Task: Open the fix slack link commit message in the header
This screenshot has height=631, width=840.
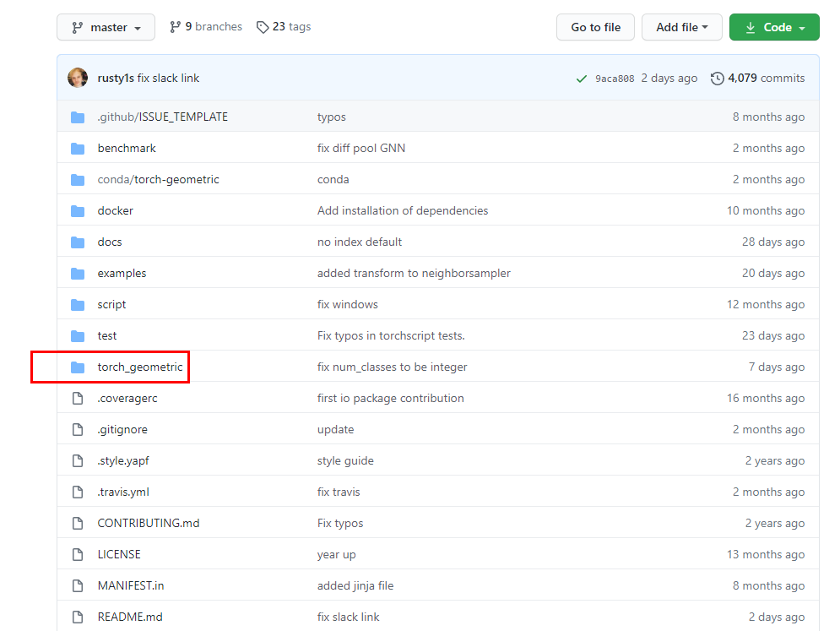Action: [168, 79]
